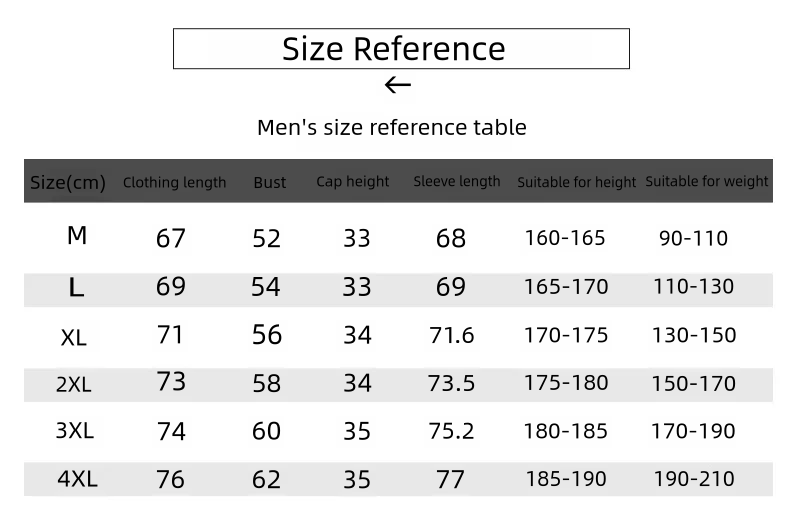The width and height of the screenshot is (790, 530).
Task: Select the L size row label
Action: point(76,288)
